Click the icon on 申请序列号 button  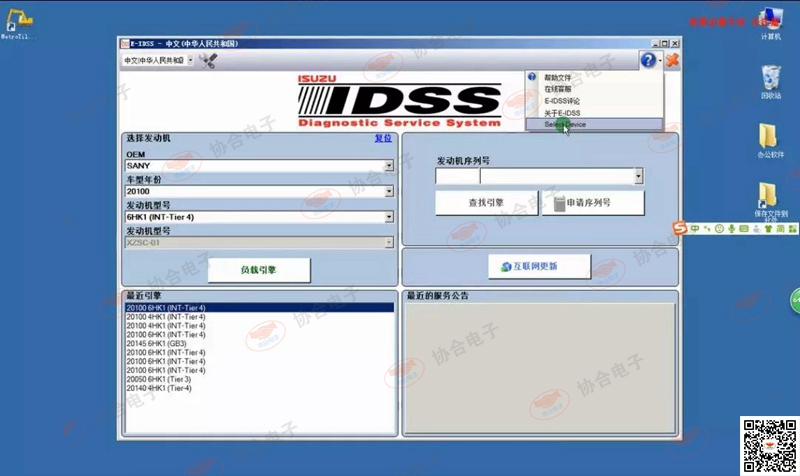click(560, 203)
